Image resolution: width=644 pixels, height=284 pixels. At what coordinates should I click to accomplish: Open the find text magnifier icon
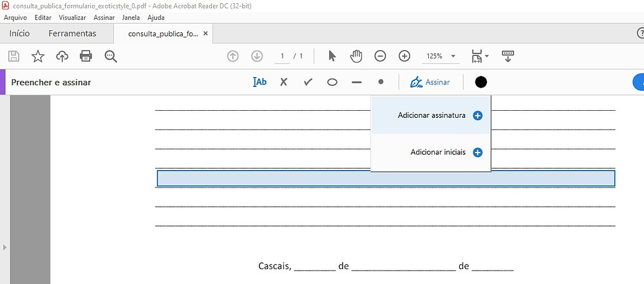click(111, 56)
